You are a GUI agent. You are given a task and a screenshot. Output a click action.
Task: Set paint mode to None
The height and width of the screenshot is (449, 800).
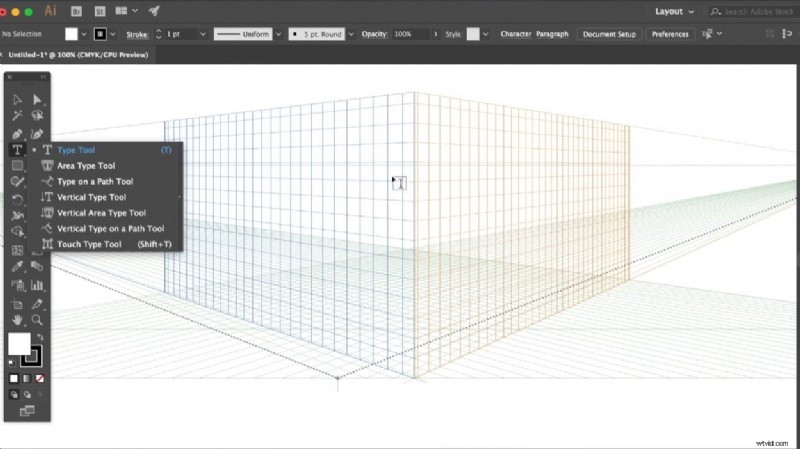[40, 379]
